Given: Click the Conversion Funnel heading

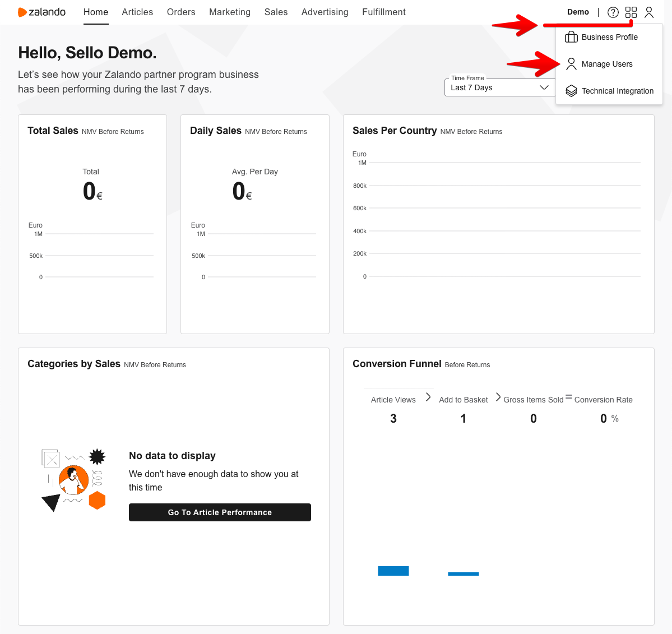Looking at the screenshot, I should (397, 364).
